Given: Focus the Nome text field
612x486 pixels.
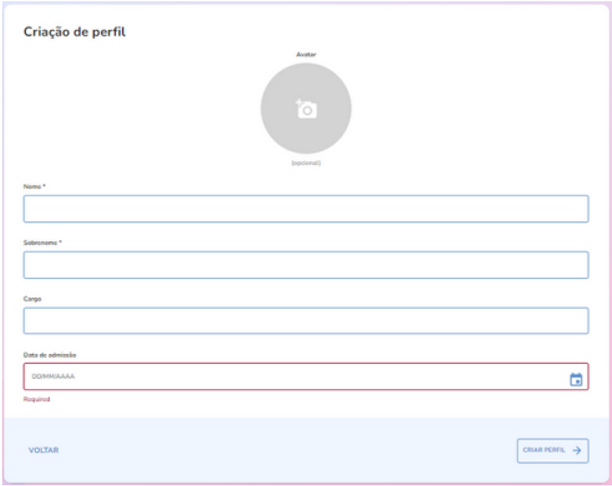Looking at the screenshot, I should [305, 208].
